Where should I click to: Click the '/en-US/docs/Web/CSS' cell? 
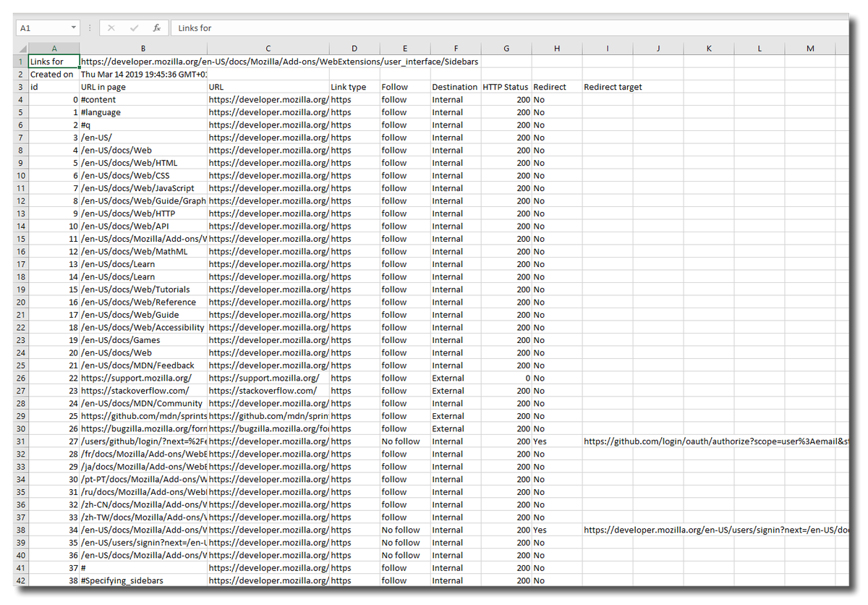coord(143,176)
